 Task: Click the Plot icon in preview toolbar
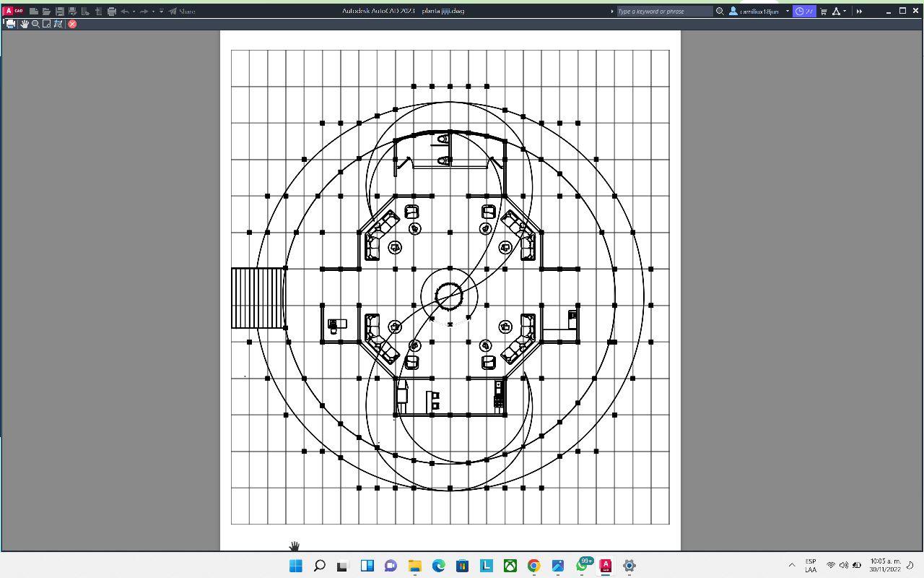click(x=10, y=24)
